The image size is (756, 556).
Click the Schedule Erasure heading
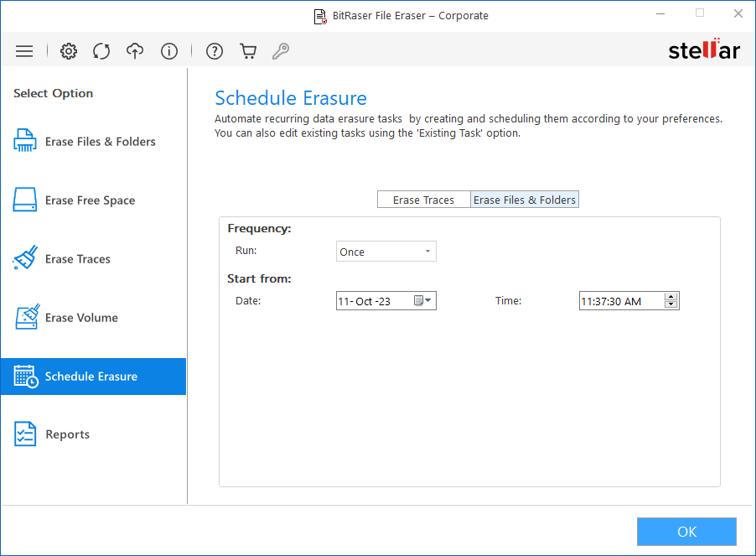291,98
